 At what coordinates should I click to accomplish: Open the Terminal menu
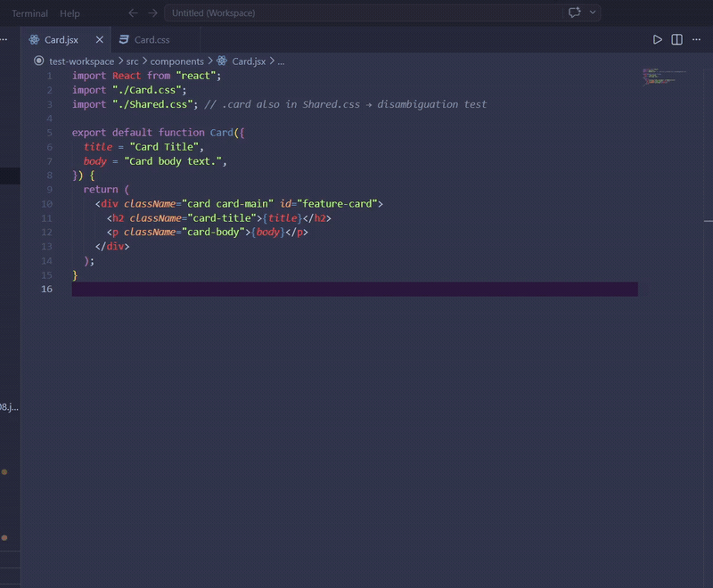[29, 13]
